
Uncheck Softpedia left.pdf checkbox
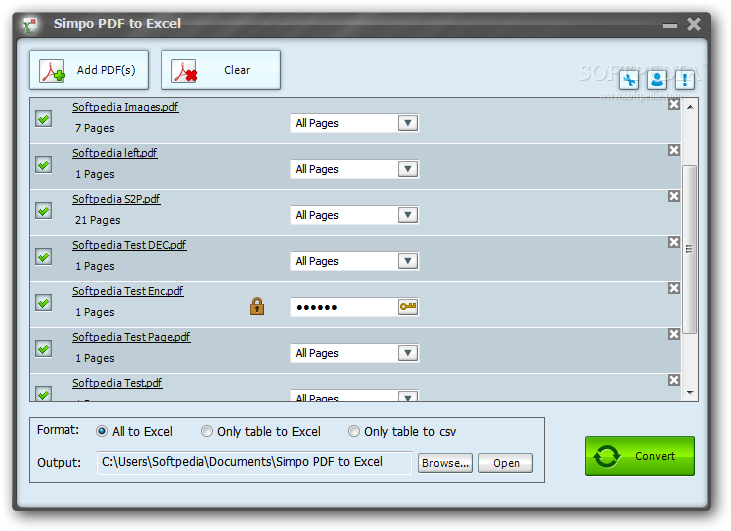44,165
